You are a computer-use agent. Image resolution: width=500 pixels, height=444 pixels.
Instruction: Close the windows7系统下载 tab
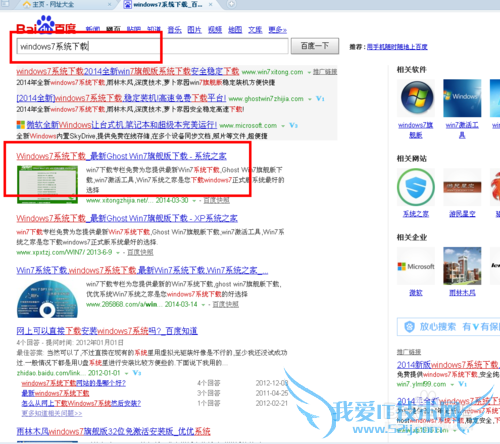[210, 4]
